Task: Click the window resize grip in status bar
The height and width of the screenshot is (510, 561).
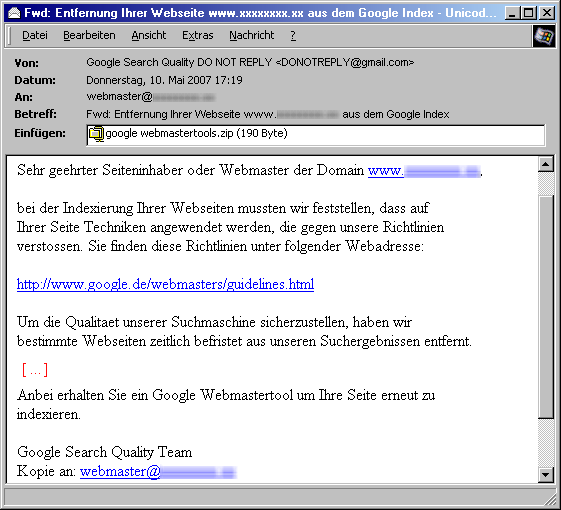Action: pyautogui.click(x=550, y=498)
